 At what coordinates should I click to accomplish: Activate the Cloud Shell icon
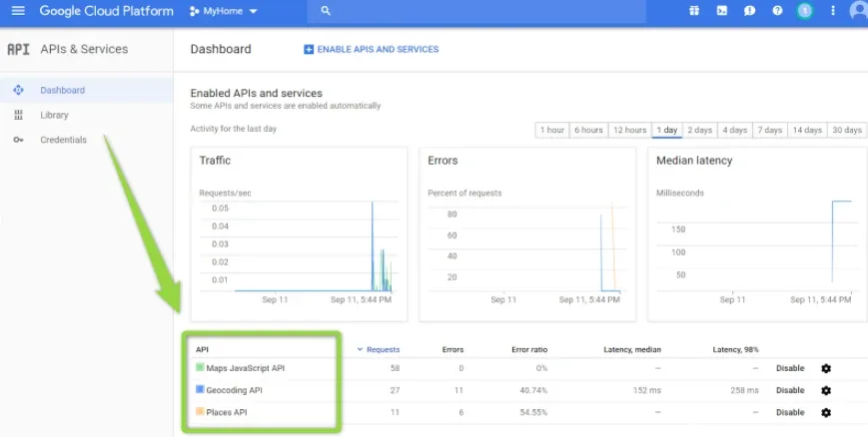(x=722, y=11)
